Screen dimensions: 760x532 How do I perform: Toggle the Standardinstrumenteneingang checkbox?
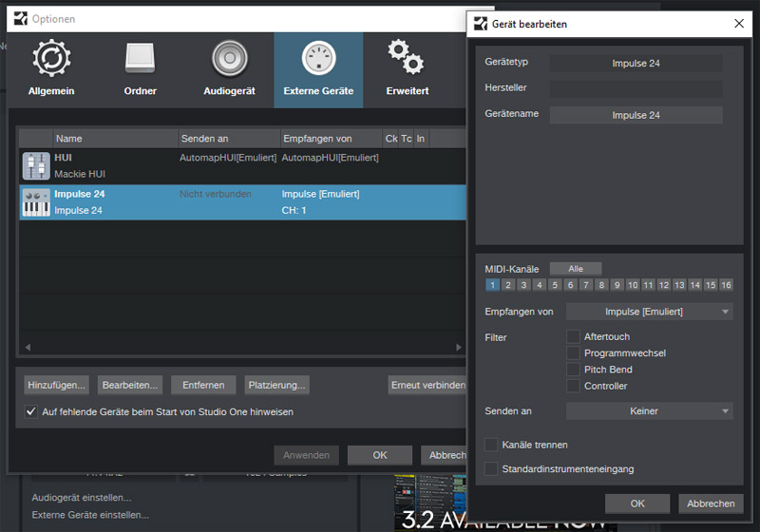(491, 468)
